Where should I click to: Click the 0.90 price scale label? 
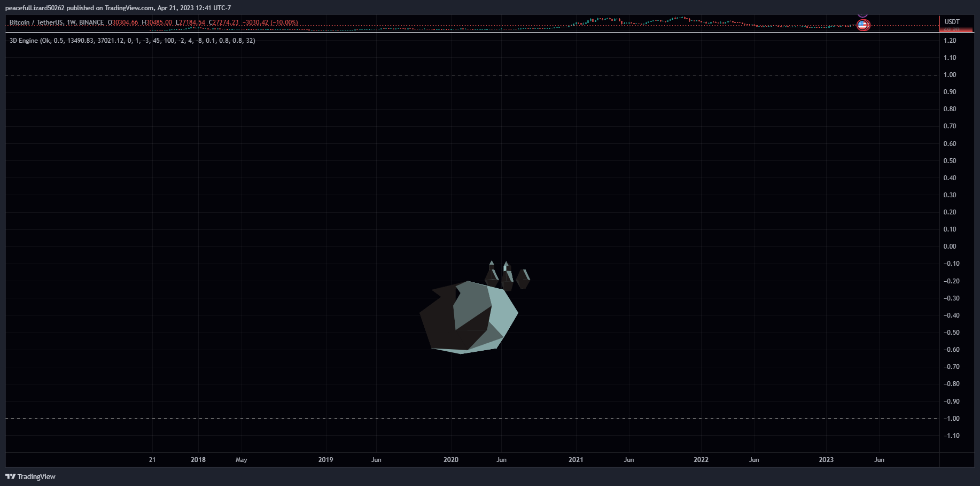[x=950, y=92]
